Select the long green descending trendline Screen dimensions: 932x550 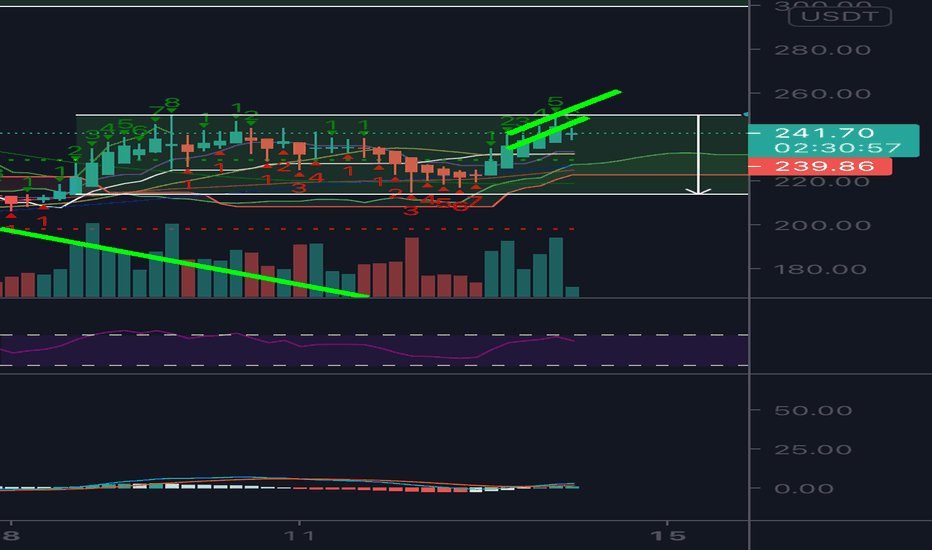point(184,262)
